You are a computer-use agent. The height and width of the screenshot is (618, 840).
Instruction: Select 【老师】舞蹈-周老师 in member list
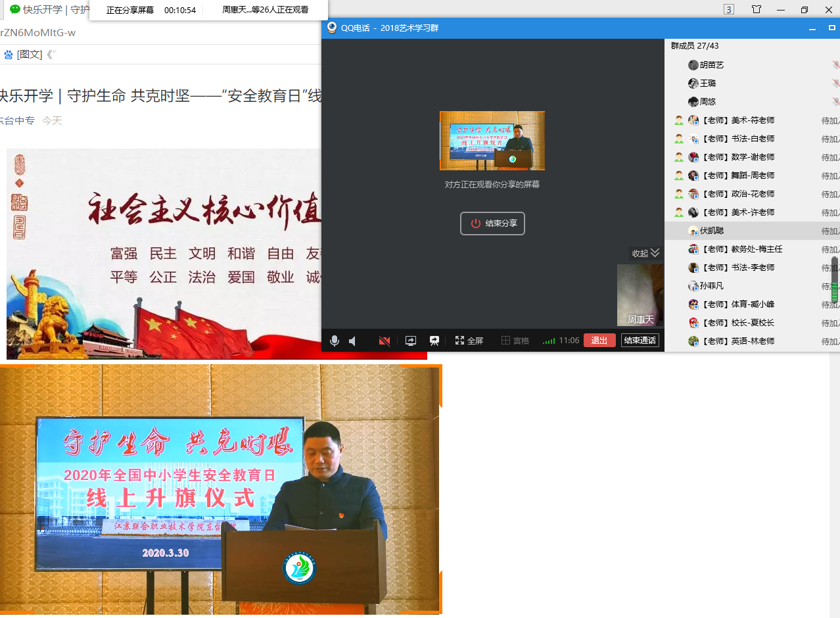pos(752,176)
